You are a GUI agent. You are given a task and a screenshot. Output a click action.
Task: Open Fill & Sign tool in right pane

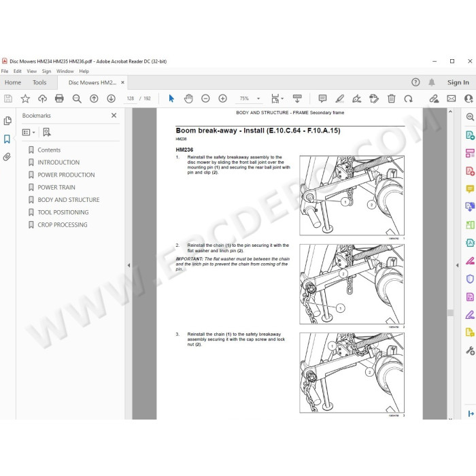[470, 315]
